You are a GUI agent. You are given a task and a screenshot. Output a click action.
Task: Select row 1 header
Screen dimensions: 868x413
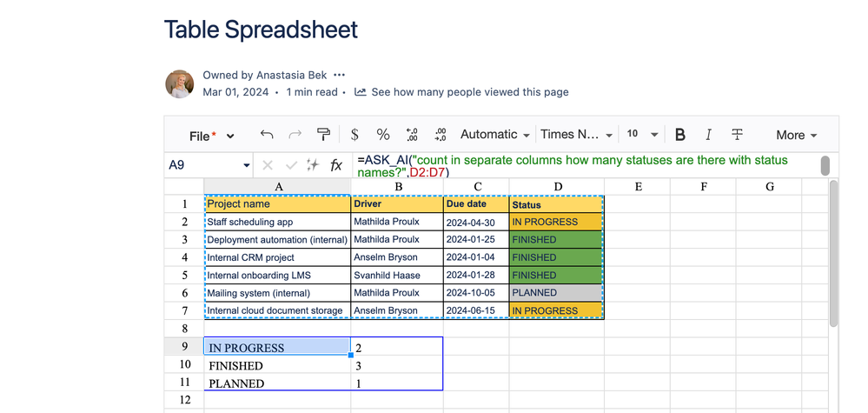pyautogui.click(x=184, y=203)
